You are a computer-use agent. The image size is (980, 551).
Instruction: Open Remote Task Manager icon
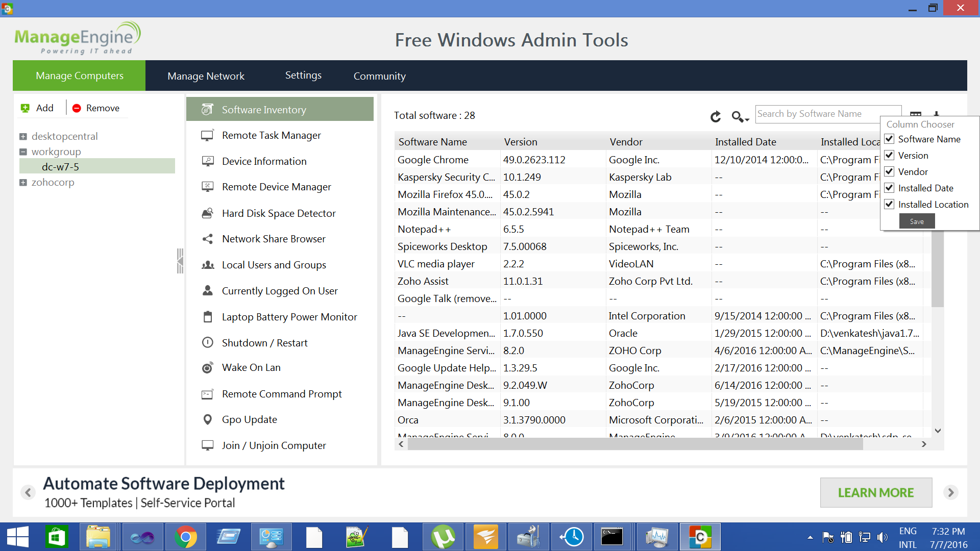tap(207, 135)
